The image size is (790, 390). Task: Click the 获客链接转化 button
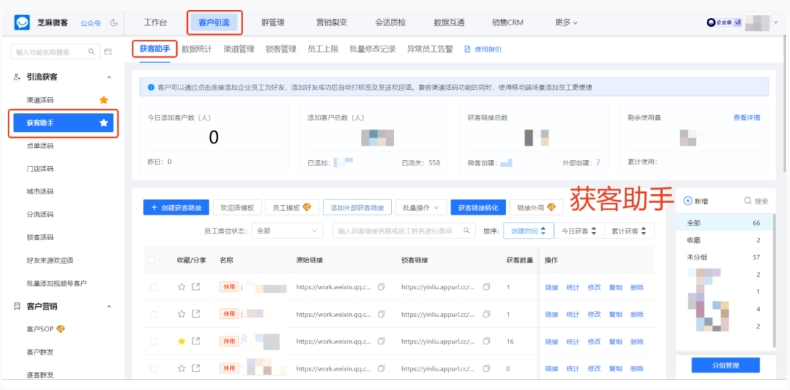pos(478,207)
